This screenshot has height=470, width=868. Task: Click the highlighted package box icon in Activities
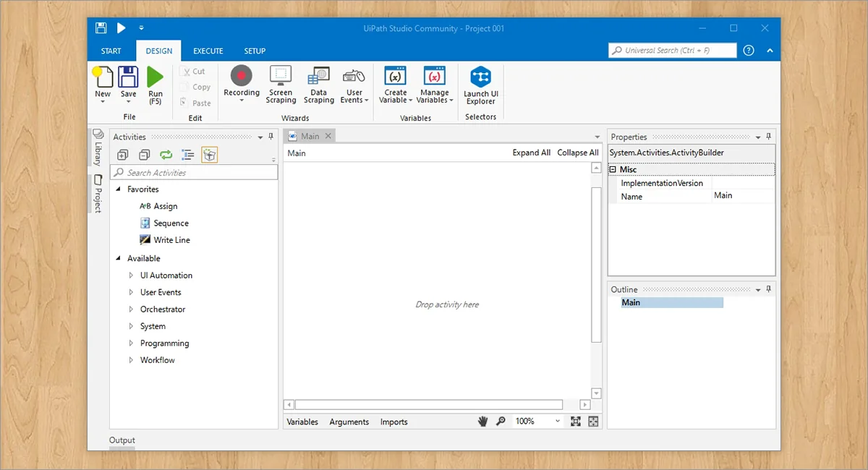209,155
